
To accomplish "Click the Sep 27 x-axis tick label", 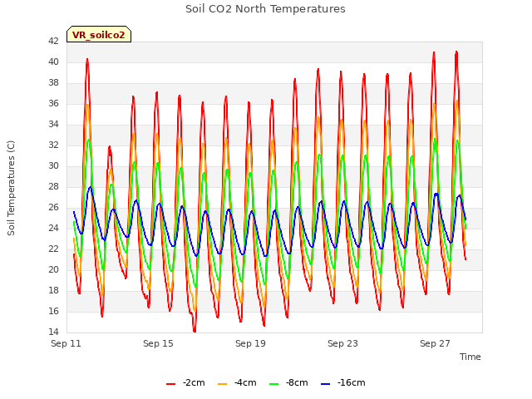I will pyautogui.click(x=435, y=343).
